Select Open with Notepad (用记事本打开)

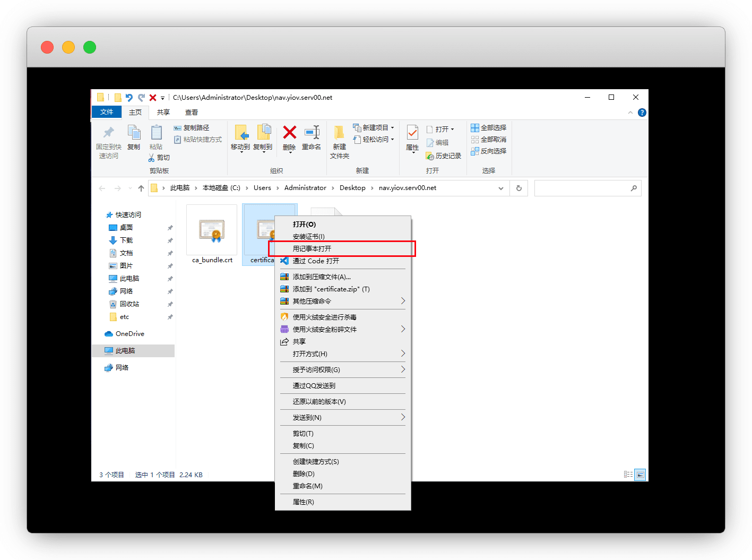click(312, 248)
